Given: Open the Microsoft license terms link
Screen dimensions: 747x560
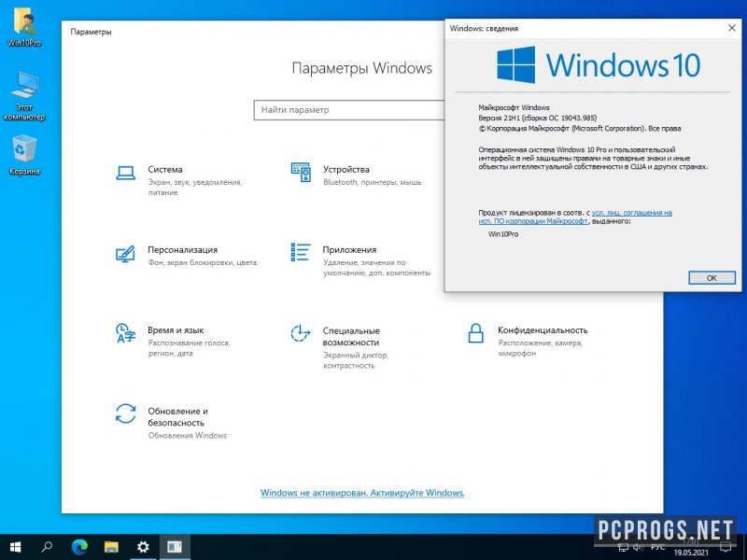Looking at the screenshot, I should [575, 217].
